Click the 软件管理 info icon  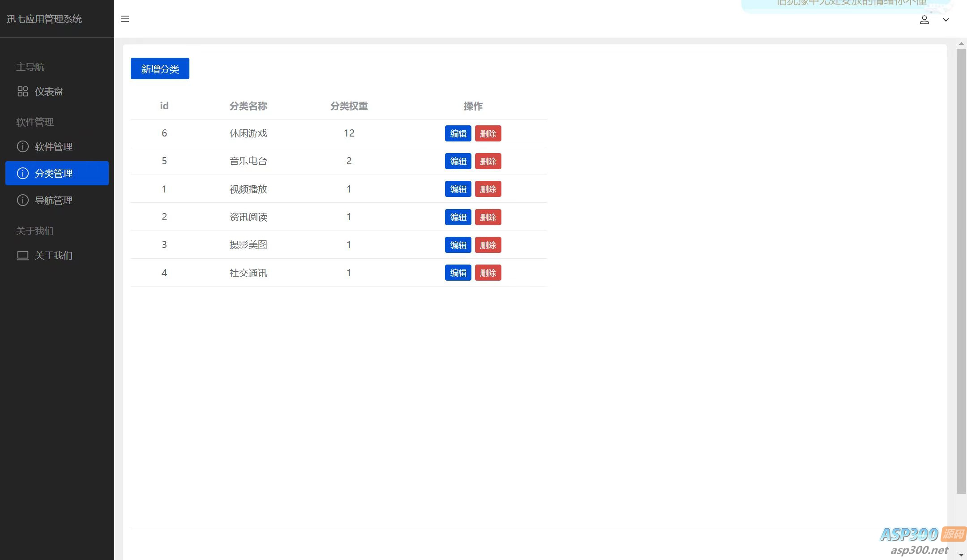[x=23, y=146]
